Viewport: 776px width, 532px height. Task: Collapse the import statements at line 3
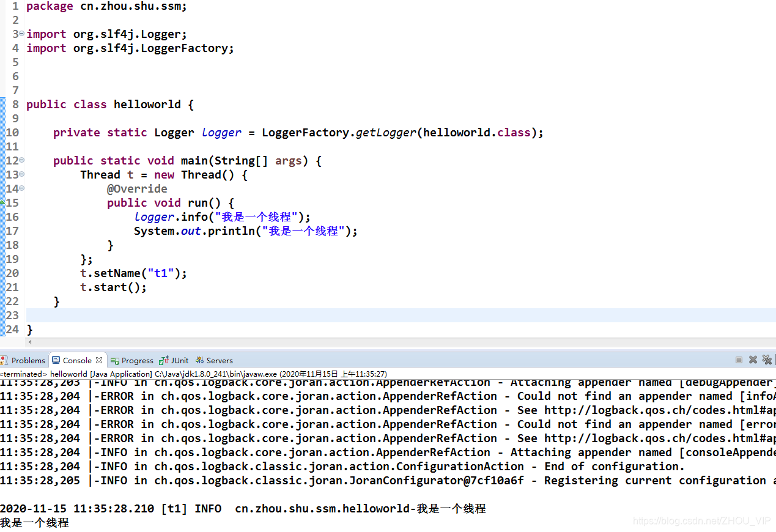pos(21,34)
